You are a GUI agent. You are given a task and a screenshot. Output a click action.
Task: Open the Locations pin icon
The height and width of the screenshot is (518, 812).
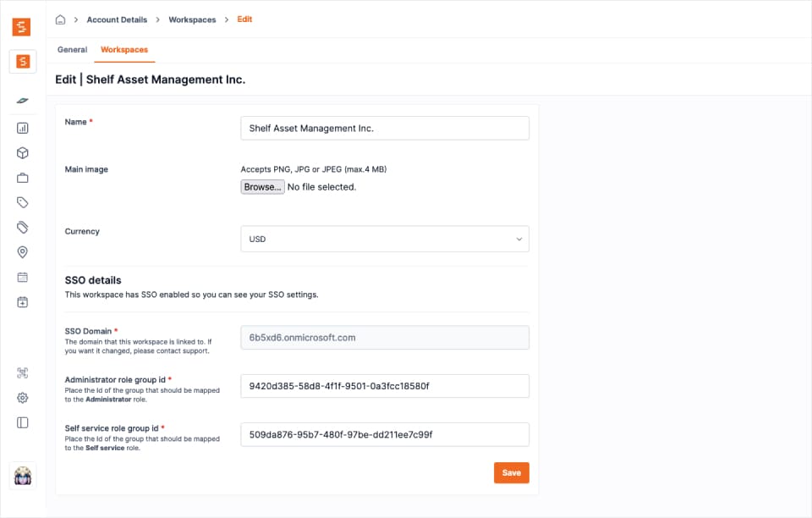pos(22,252)
